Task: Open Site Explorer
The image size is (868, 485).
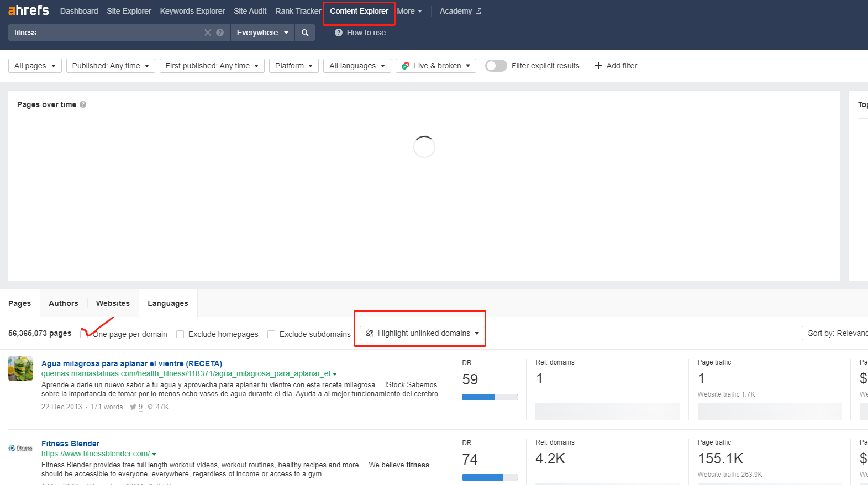Action: [129, 11]
